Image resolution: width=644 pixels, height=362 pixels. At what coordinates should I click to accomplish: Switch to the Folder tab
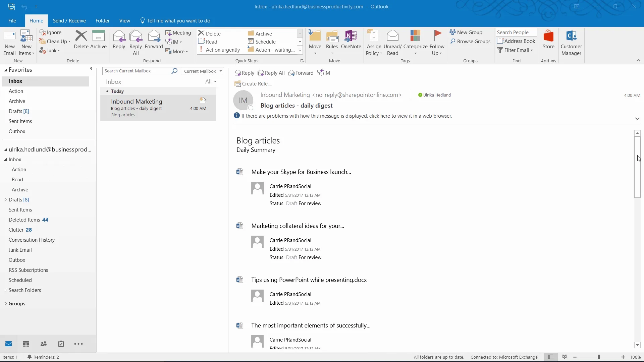click(x=102, y=21)
